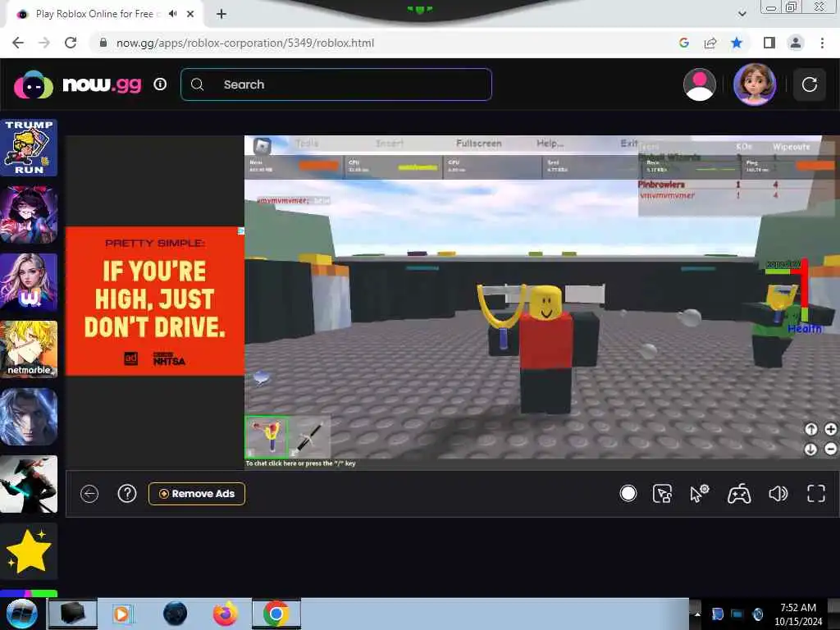
Task: Click the share page icon
Action: click(x=710, y=43)
